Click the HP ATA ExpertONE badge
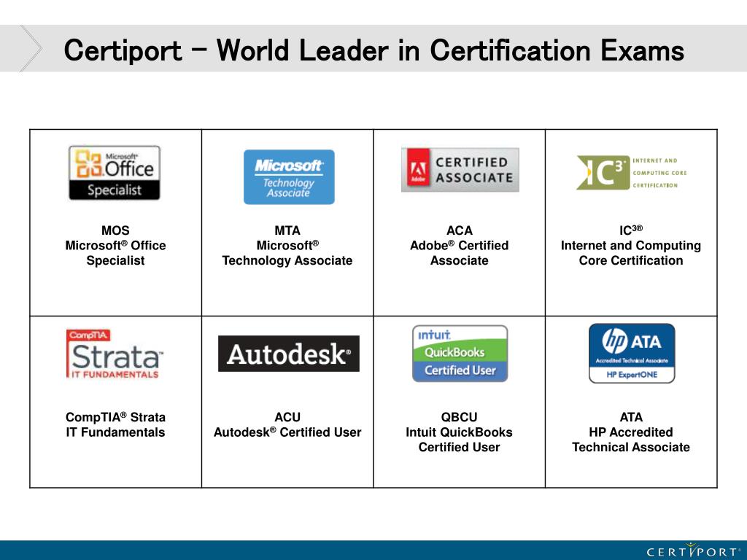The height and width of the screenshot is (560, 747). tap(632, 354)
